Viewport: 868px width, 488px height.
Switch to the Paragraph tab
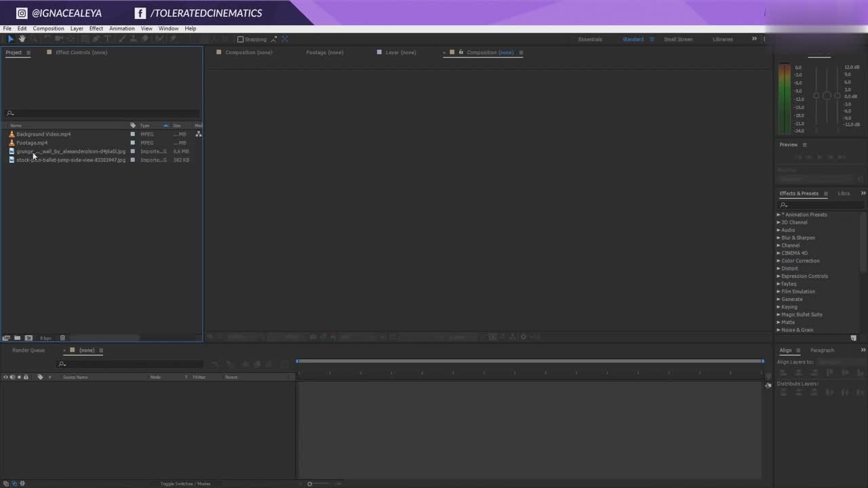(x=822, y=350)
